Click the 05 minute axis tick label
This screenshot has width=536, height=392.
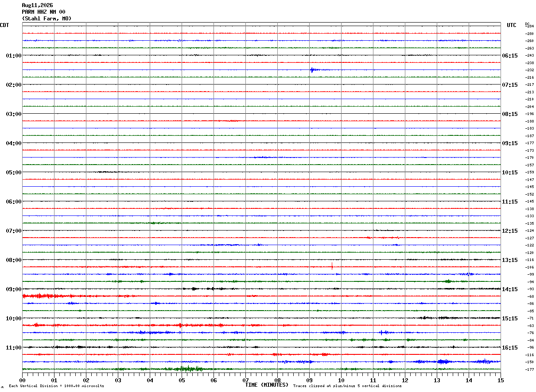182,380
